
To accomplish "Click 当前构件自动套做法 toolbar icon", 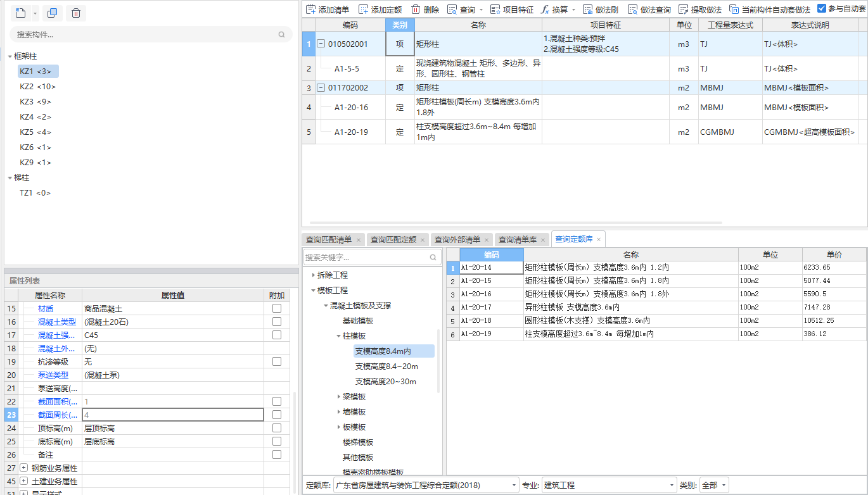I will pos(734,9).
